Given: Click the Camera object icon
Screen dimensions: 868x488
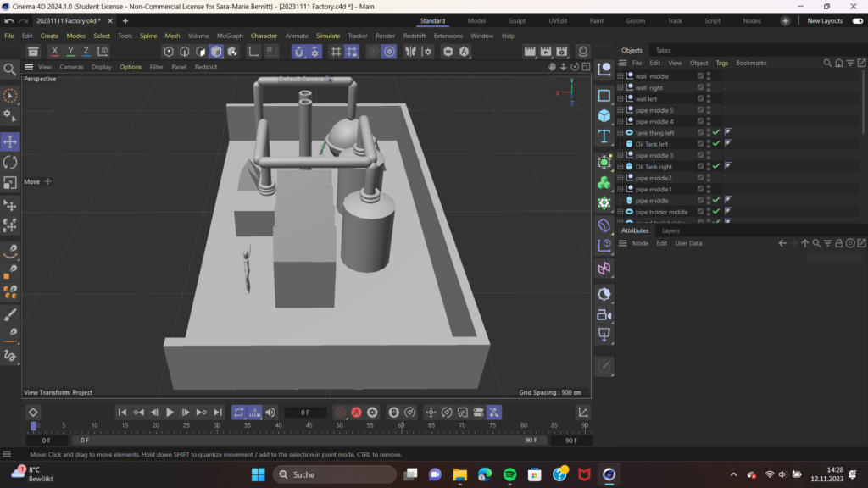Looking at the screenshot, I should click(604, 315).
